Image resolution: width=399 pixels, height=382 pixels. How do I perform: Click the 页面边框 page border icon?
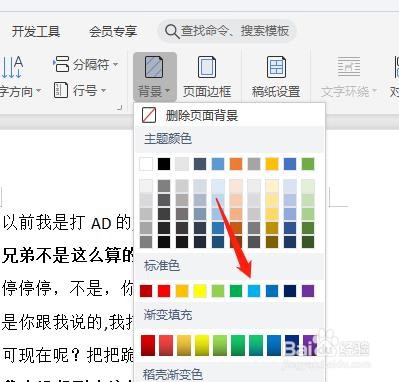coord(207,67)
